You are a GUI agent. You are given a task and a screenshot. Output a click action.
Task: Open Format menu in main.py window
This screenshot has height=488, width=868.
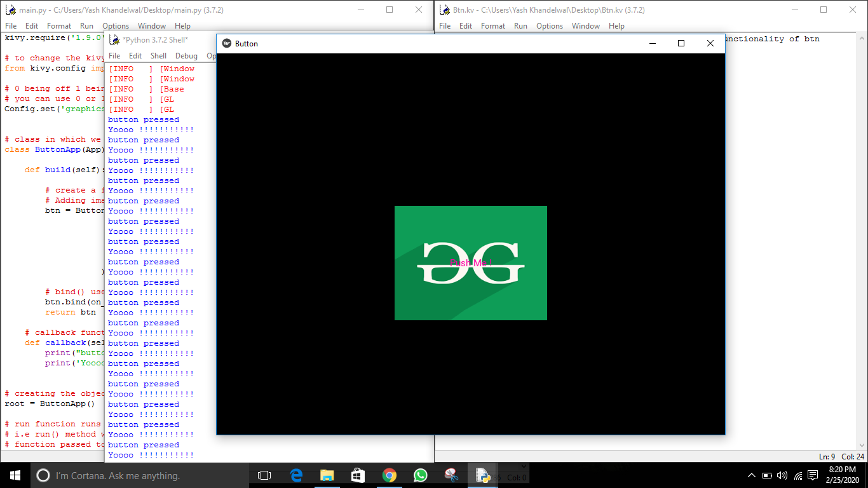(59, 26)
